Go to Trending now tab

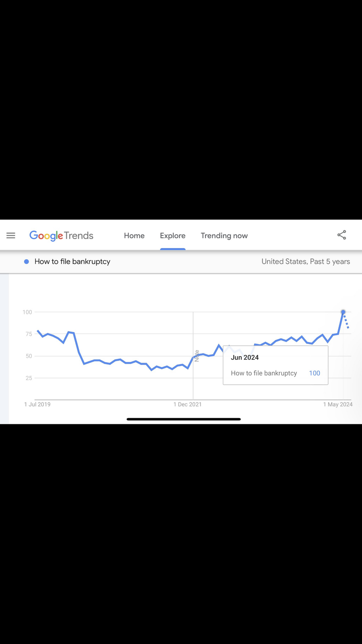click(x=224, y=236)
